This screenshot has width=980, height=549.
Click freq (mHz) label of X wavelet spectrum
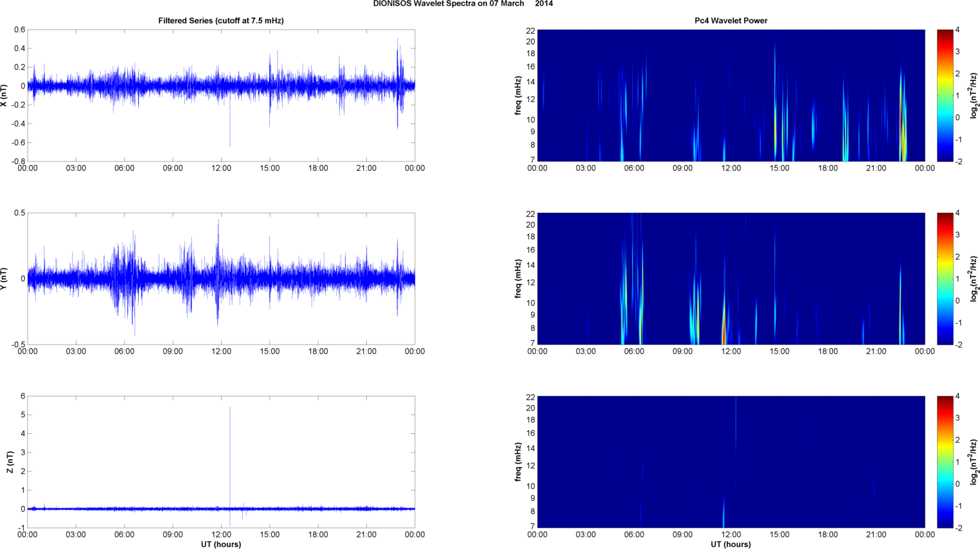click(518, 95)
